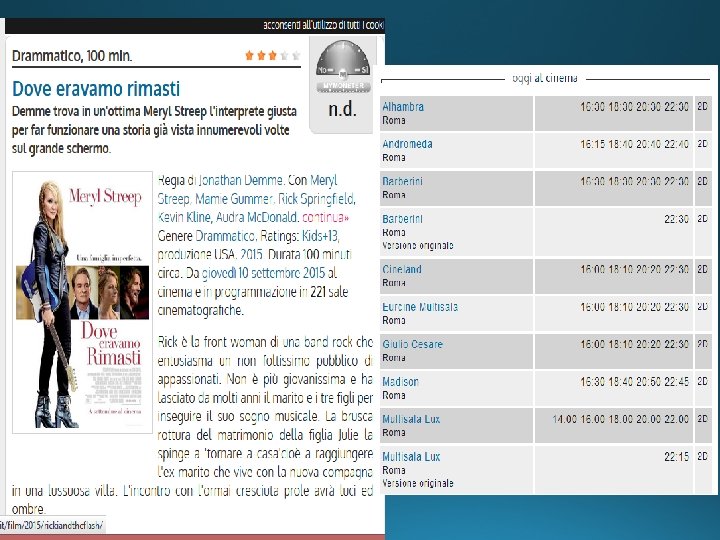
Task: Click the 22:30 Barberini original version showtime
Action: (676, 219)
